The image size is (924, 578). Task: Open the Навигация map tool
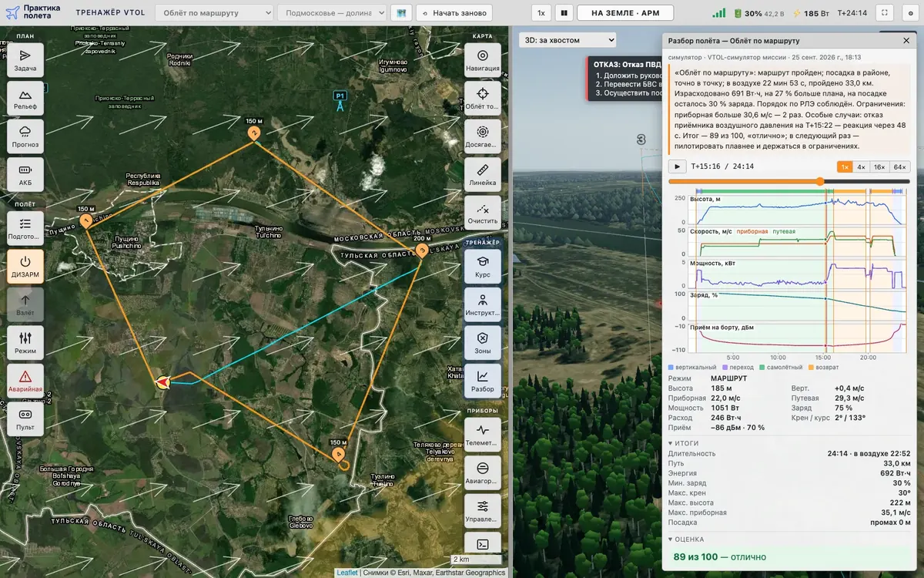click(x=483, y=61)
